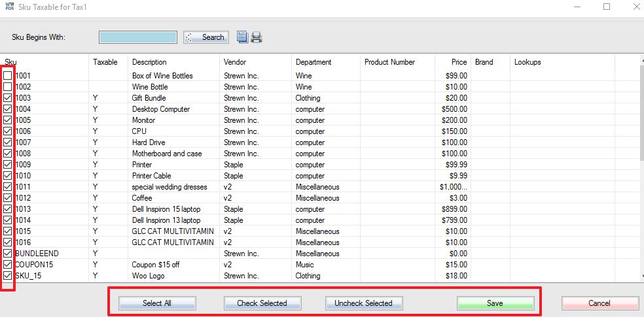Uncheck the box for SKU 1012

(8, 197)
